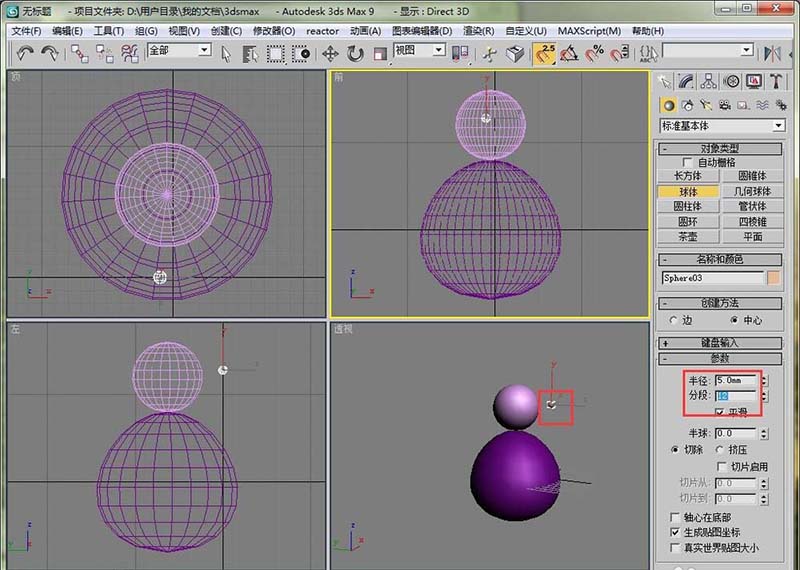Open the 编辑(E) menu
Viewport: 800px width, 570px height.
coord(67,31)
